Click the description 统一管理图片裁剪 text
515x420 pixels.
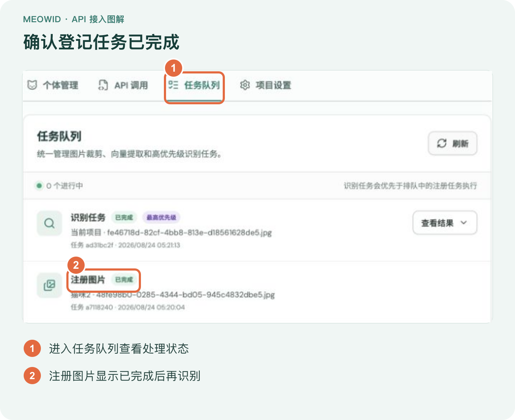click(x=129, y=154)
